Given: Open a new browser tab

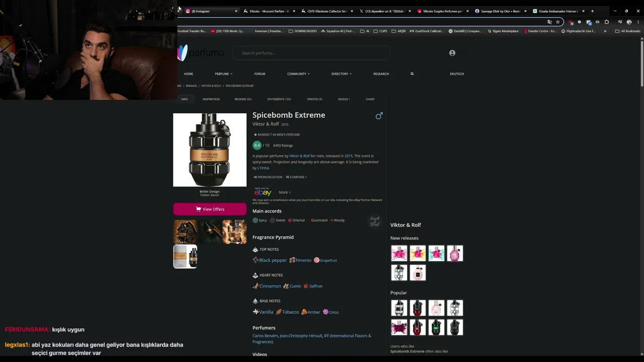Looking at the screenshot, I should pos(592,11).
